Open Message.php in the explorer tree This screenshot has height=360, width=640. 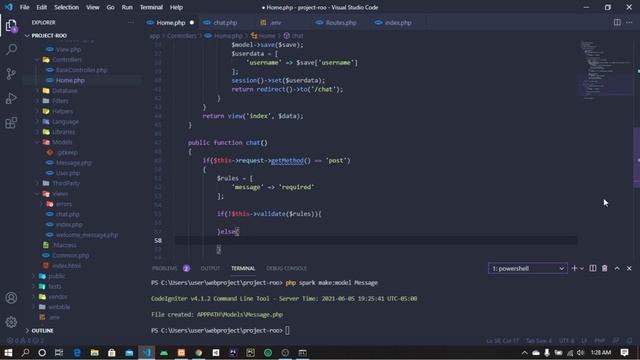pyautogui.click(x=73, y=162)
